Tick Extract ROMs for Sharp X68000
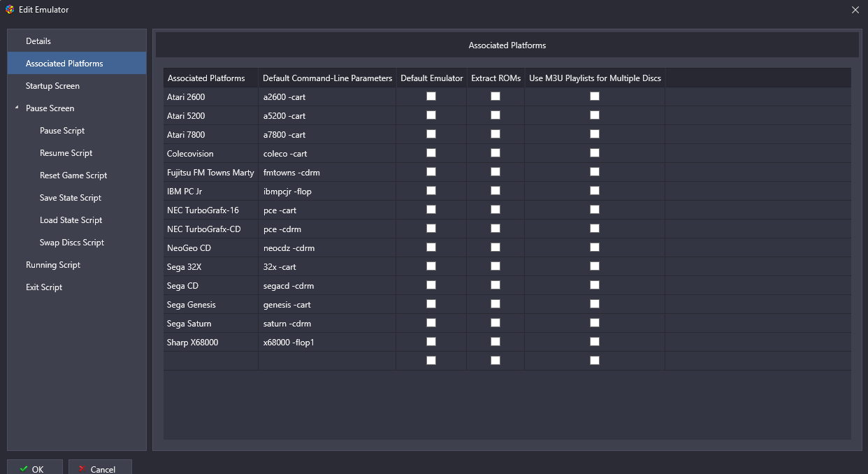Viewport: 868px width, 474px height. click(496, 342)
